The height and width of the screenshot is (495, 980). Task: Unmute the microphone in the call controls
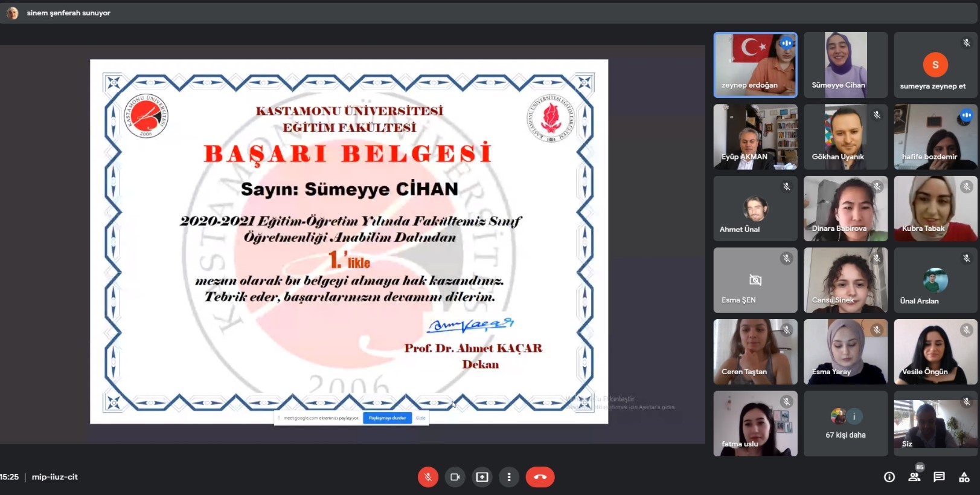click(x=428, y=477)
